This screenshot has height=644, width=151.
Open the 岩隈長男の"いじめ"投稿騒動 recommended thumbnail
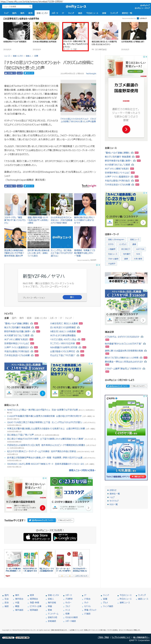point(17,31)
